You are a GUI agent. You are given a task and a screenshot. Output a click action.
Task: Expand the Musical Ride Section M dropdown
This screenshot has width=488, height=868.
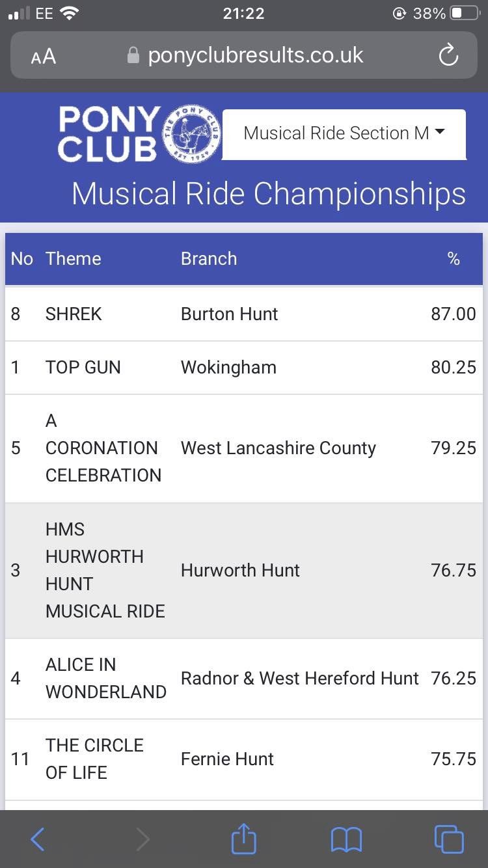point(344,134)
